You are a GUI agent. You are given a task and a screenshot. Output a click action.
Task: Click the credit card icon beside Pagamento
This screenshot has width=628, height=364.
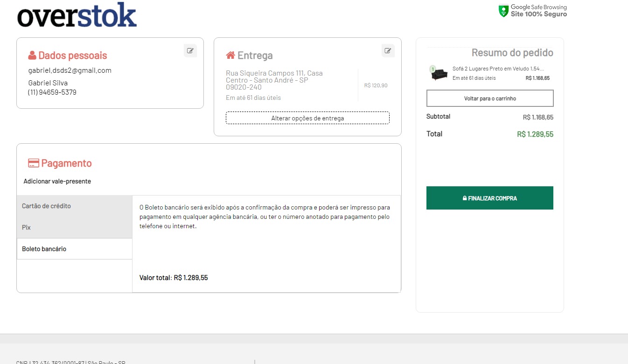pos(34,163)
